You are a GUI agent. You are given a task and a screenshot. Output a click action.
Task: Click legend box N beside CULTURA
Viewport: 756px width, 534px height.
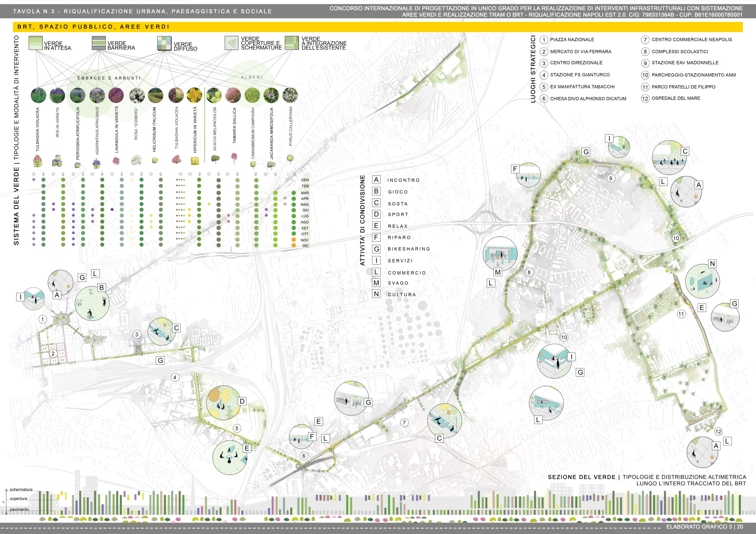376,294
